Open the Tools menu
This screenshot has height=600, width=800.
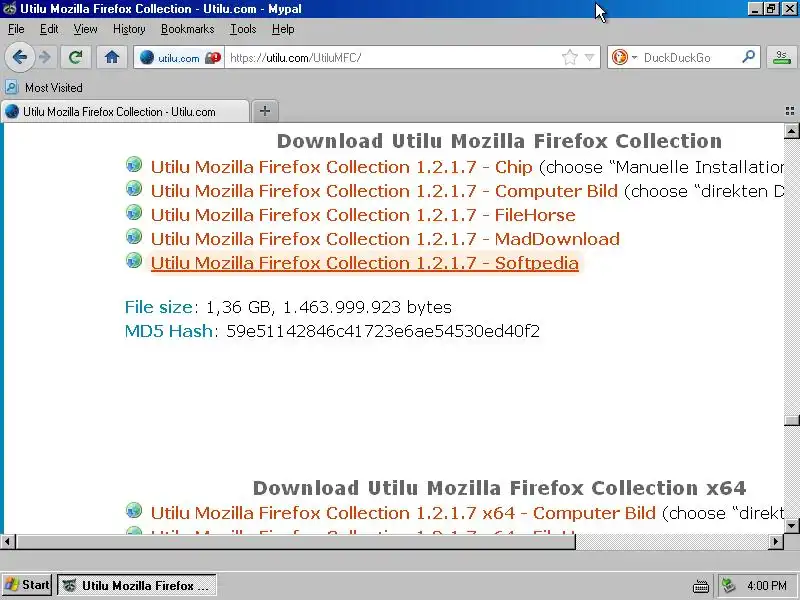pos(243,29)
